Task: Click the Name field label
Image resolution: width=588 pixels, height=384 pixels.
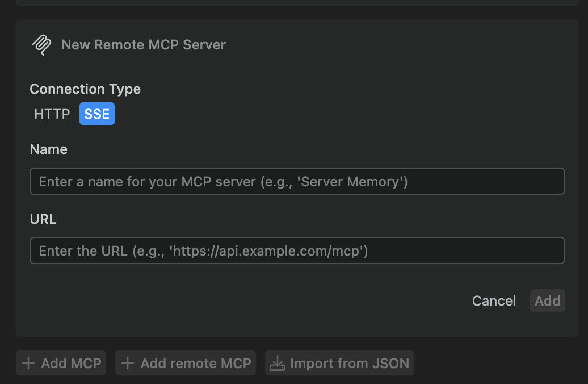Action: click(x=49, y=149)
